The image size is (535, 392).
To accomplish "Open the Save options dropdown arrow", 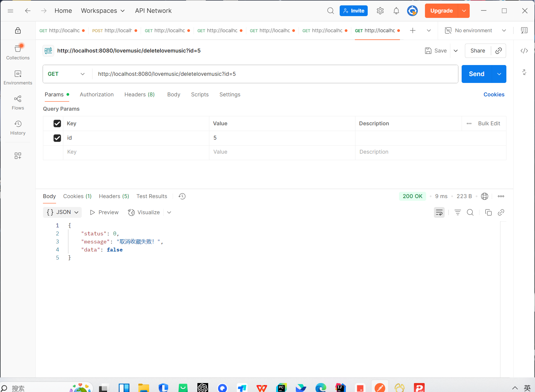I will coord(456,51).
